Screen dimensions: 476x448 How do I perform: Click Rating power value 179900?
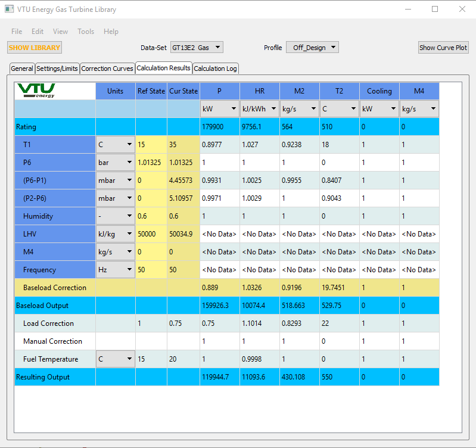pyautogui.click(x=220, y=127)
